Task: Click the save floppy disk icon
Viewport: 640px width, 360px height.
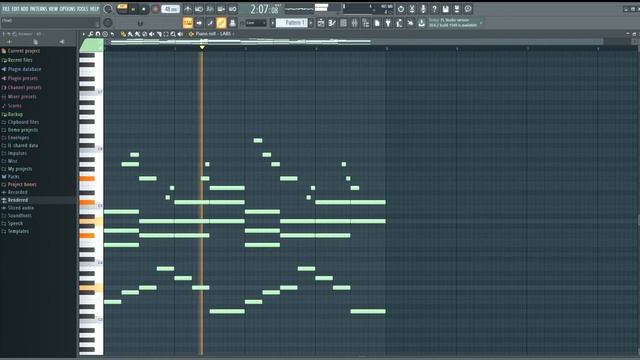Action: coord(446,9)
